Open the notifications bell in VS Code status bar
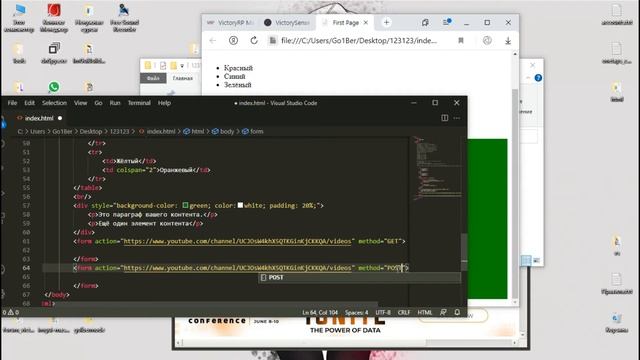Viewport: 640px width, 360px height. tap(457, 312)
